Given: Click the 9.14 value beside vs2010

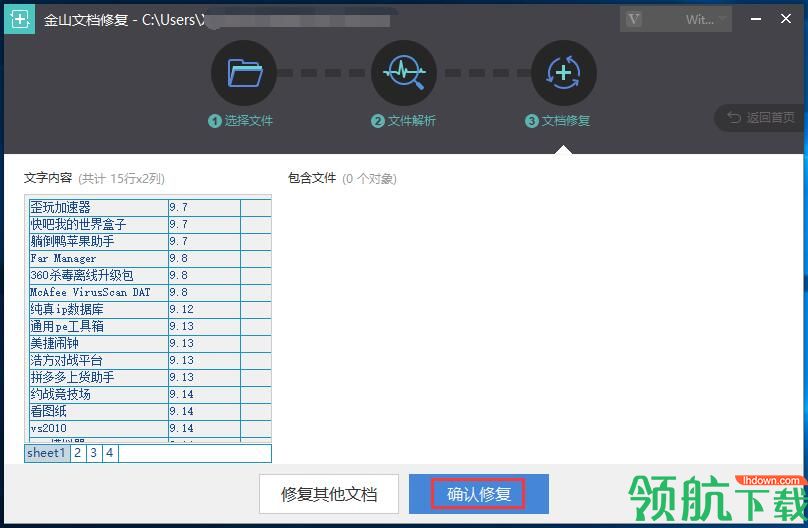Looking at the screenshot, I should pyautogui.click(x=205, y=429).
